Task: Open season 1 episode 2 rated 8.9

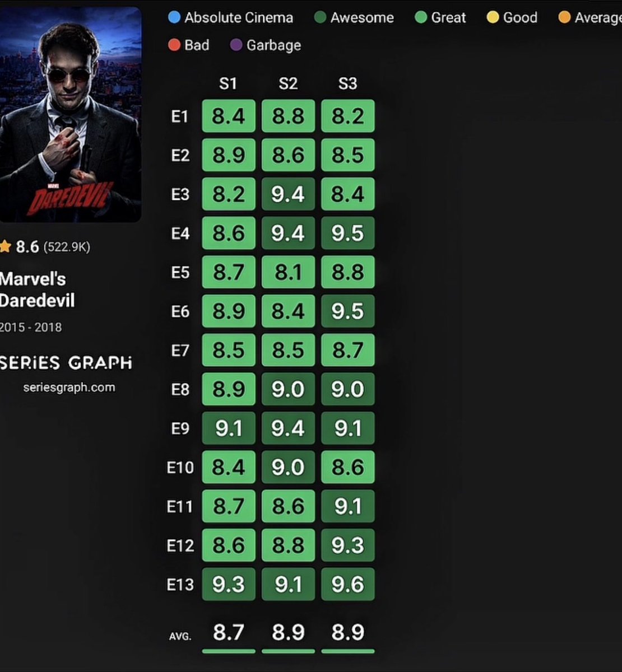Action: (x=229, y=155)
